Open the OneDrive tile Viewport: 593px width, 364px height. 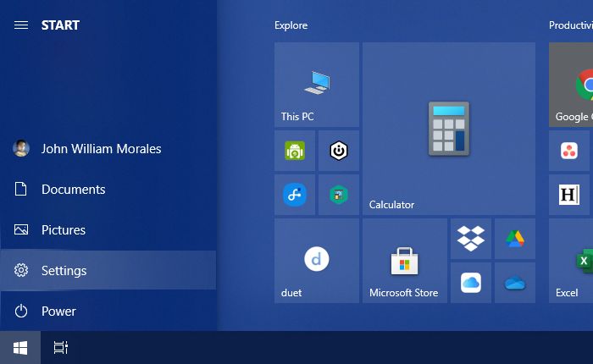[x=515, y=283]
